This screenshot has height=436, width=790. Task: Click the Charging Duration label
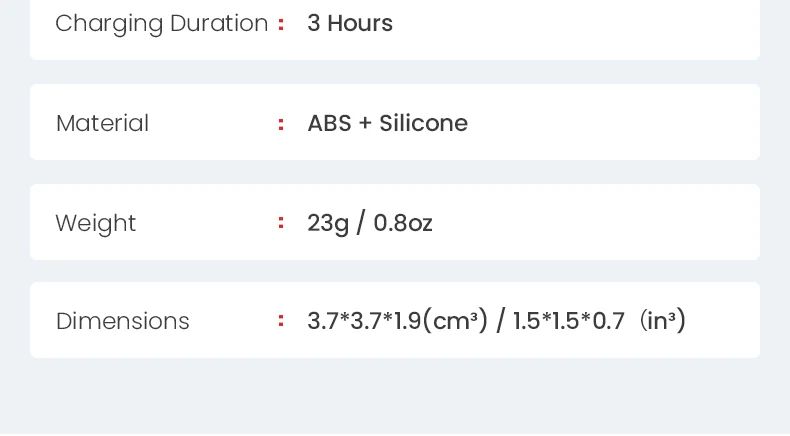[x=162, y=24]
